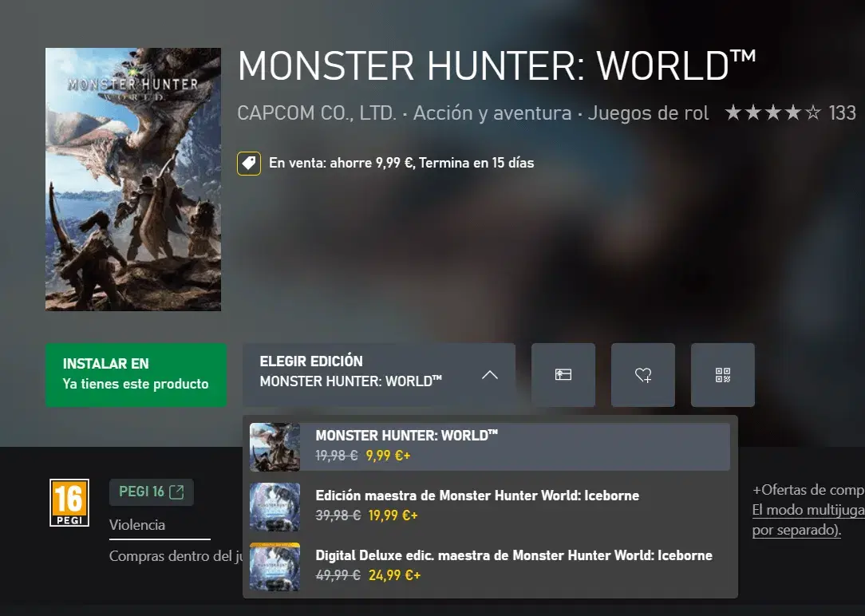Click the redeem code card icon button
The image size is (865, 616).
563,375
